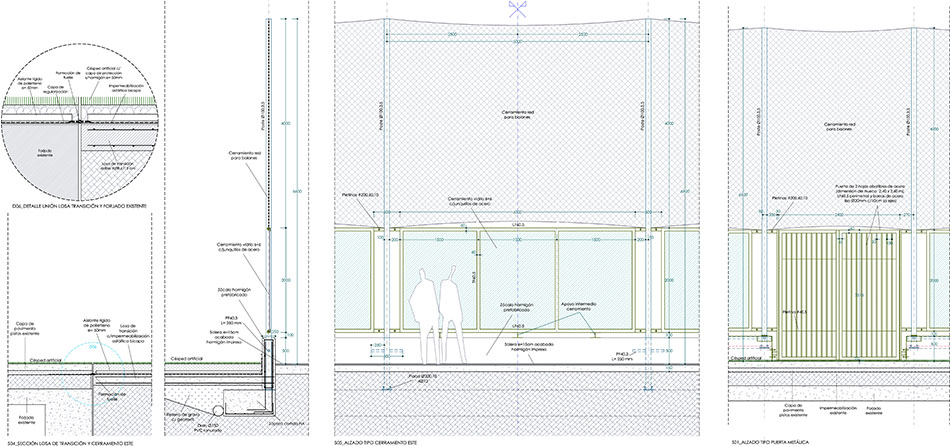Select 'Cerramiento red para balones' in door elevation
950x446 pixels.
tap(841, 126)
